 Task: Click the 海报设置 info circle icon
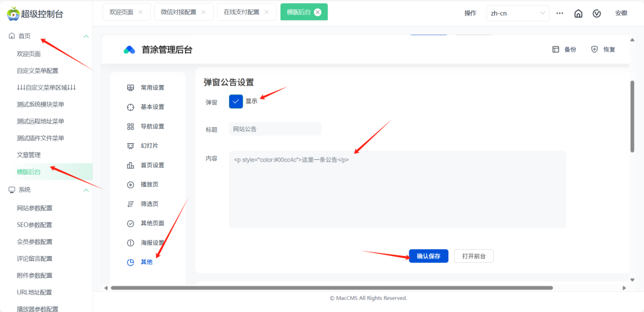pos(131,243)
